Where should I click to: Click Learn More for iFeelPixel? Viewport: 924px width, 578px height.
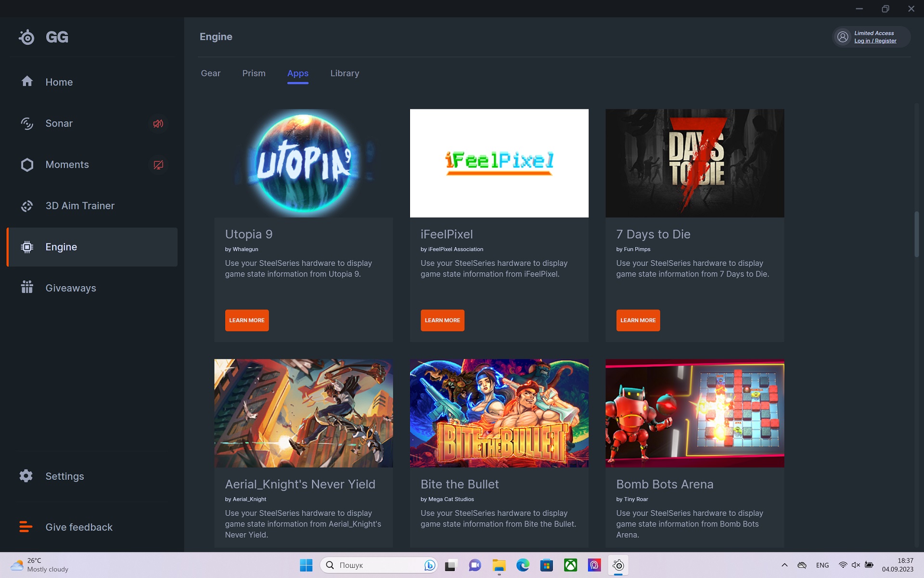442,320
